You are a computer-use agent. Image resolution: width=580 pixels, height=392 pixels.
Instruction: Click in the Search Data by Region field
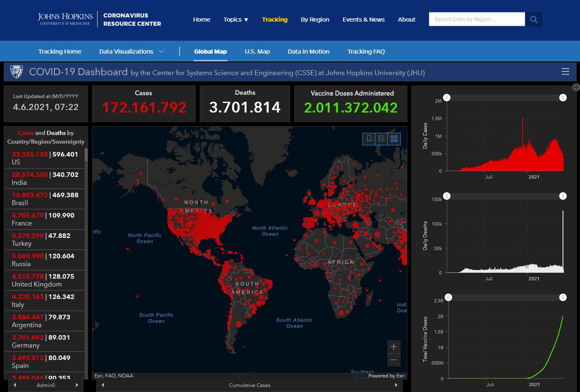pyautogui.click(x=477, y=19)
